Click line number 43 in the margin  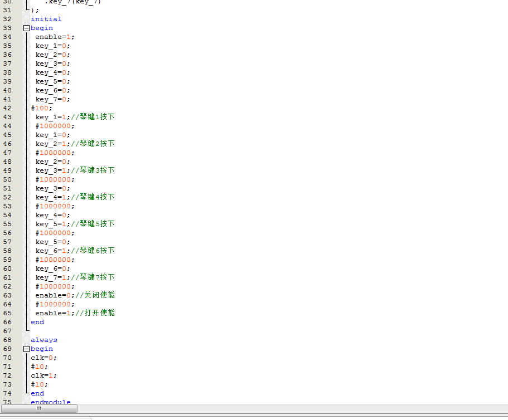(7, 117)
